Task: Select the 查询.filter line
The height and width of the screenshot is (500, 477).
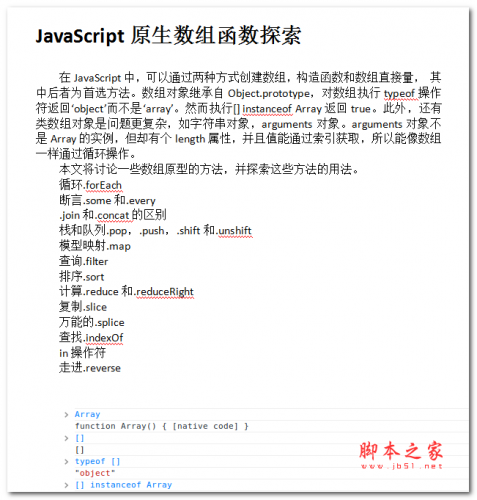Action: tap(83, 261)
